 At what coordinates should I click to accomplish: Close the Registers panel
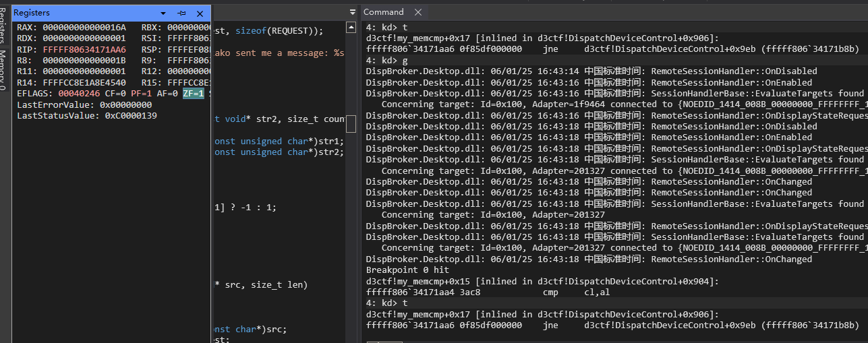click(200, 13)
